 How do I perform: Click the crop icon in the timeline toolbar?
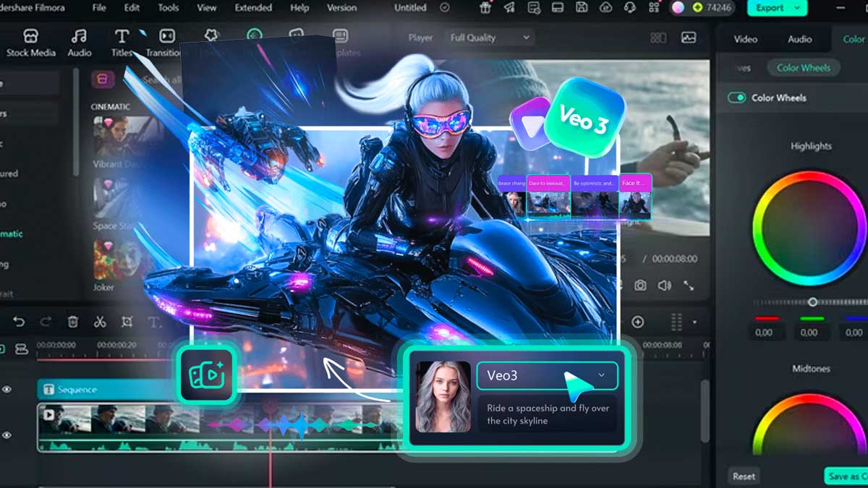[128, 322]
